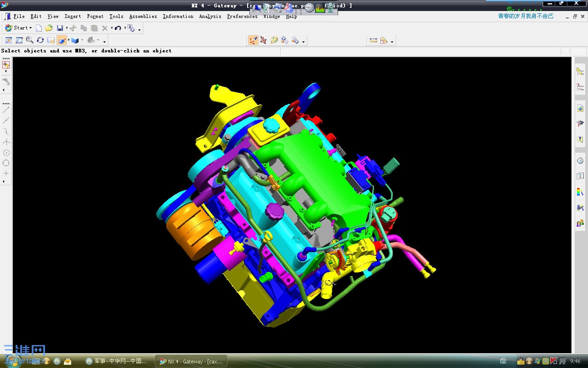Open the Edit menu
Image resolution: width=588 pixels, height=368 pixels.
pyautogui.click(x=36, y=16)
